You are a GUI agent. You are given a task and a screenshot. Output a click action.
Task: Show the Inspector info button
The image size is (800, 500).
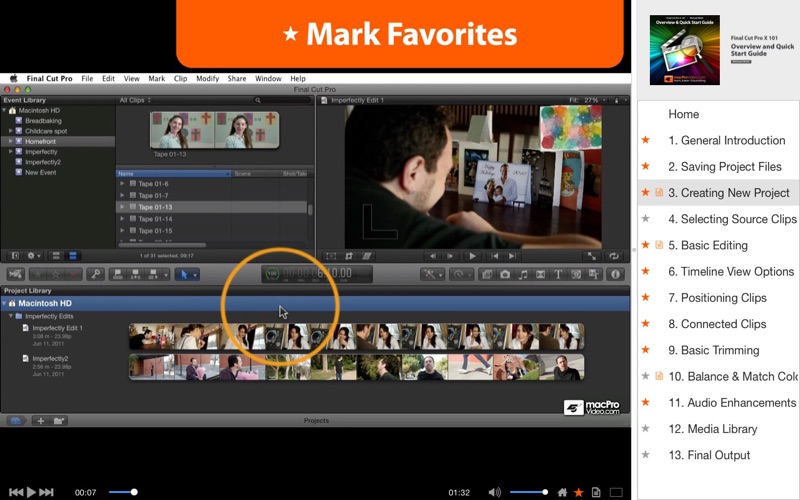click(615, 274)
